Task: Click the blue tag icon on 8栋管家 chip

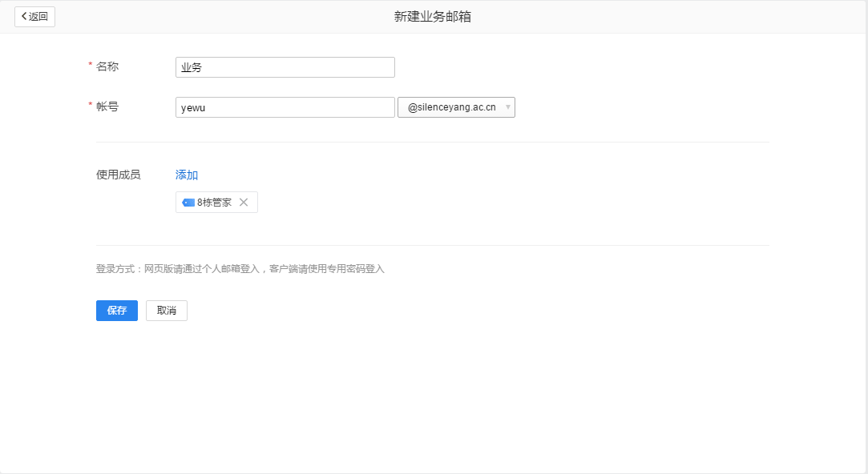Action: (187, 202)
